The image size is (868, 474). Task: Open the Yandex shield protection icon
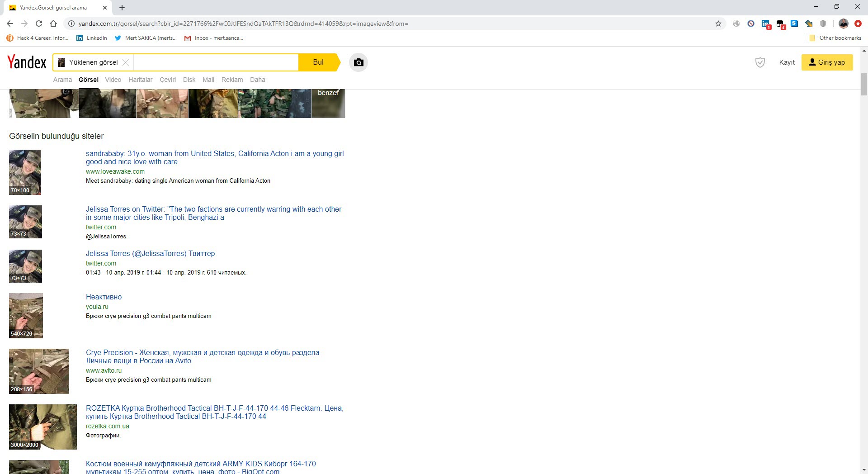click(760, 62)
